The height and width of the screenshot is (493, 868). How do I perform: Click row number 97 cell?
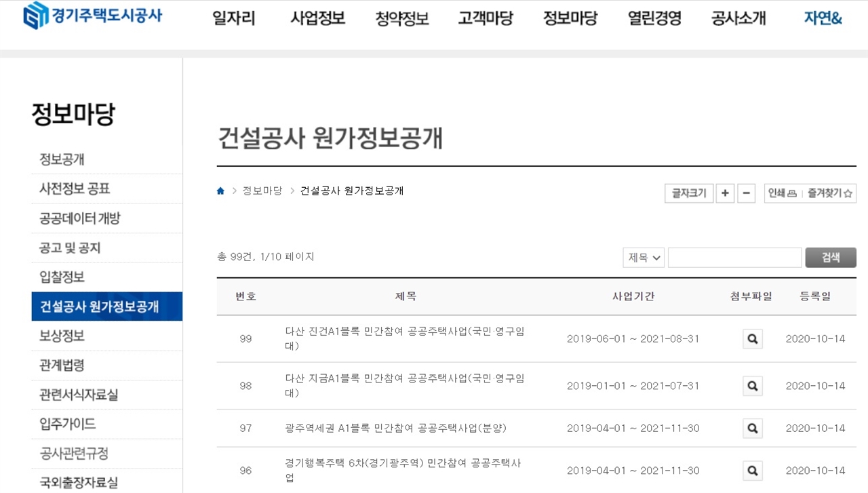(245, 428)
